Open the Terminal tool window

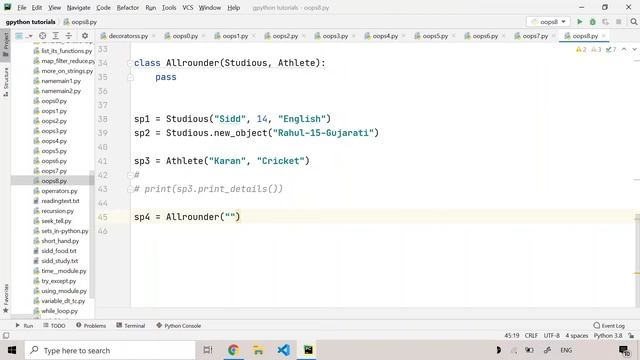[131, 326]
